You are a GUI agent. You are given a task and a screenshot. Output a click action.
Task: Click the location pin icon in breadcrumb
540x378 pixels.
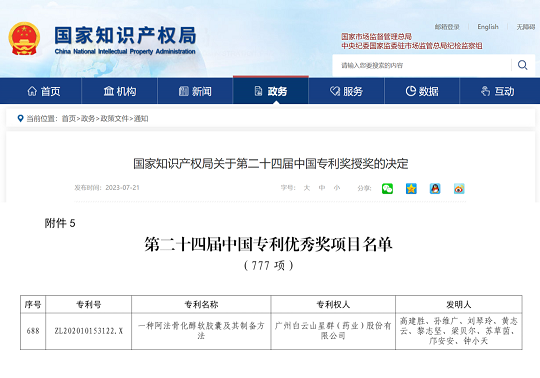(x=20, y=118)
